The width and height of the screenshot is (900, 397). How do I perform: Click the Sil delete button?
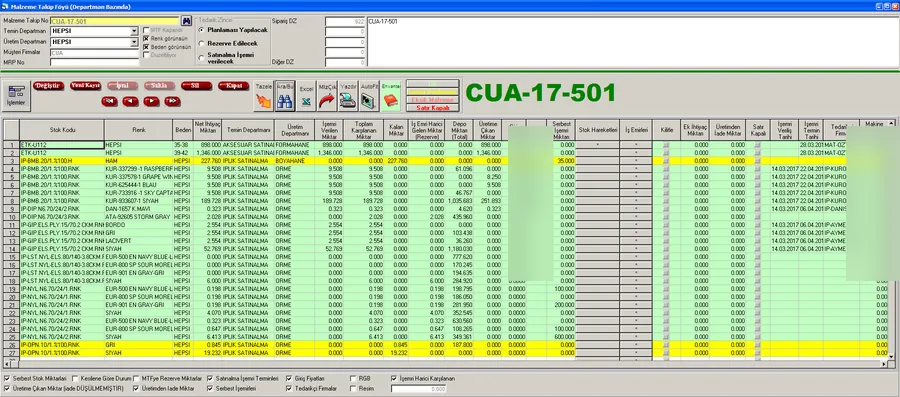click(x=196, y=85)
